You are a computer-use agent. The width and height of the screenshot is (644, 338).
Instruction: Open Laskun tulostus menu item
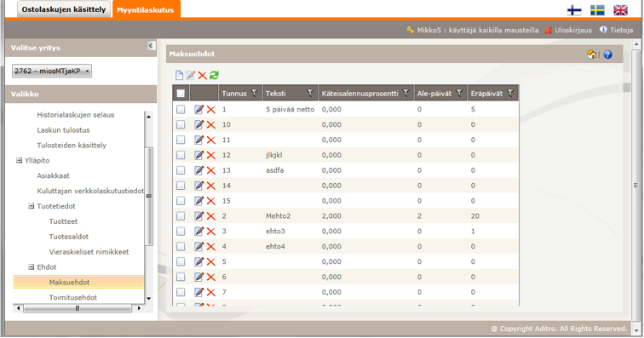[x=63, y=129]
